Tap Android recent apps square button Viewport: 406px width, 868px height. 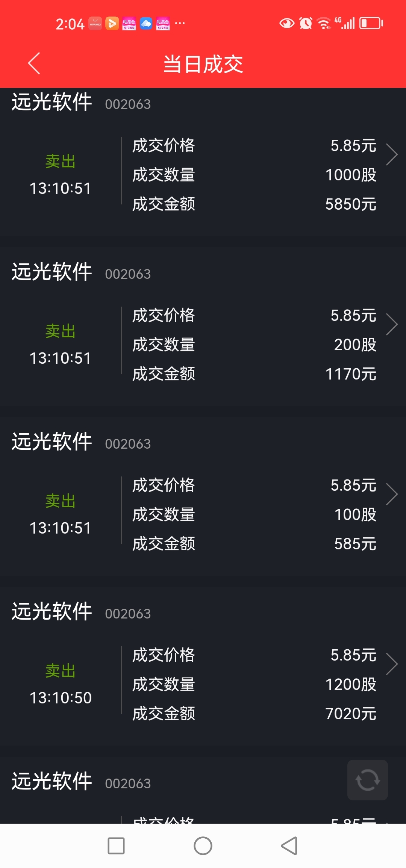(x=116, y=846)
